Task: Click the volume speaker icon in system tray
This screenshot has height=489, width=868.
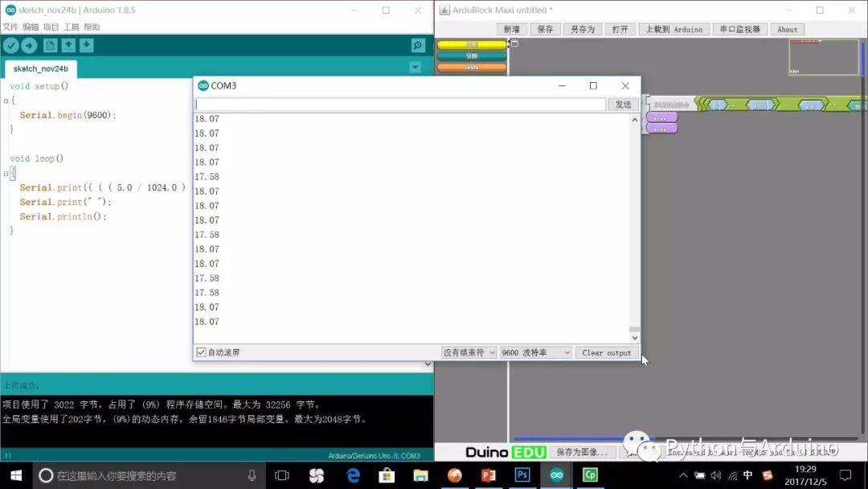Action: coord(716,475)
